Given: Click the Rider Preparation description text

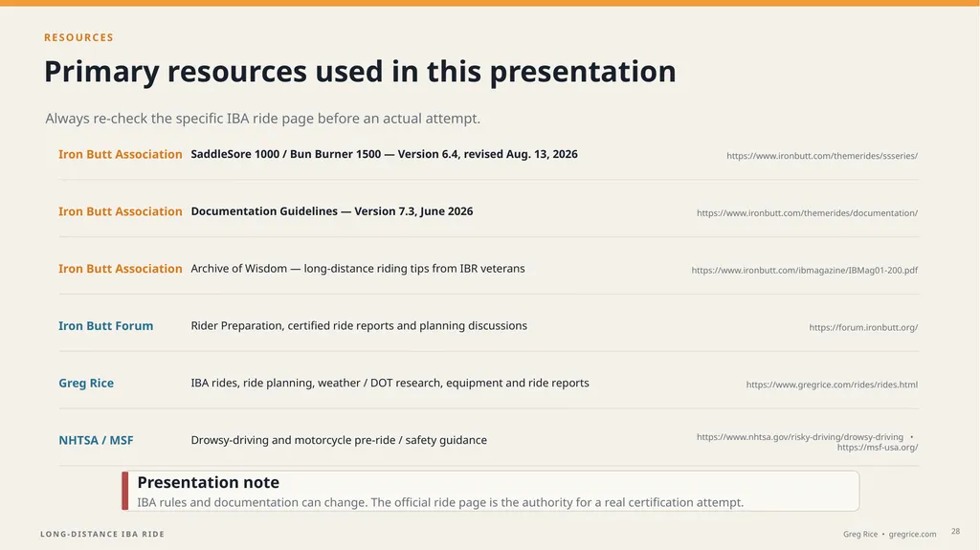Looking at the screenshot, I should [359, 325].
